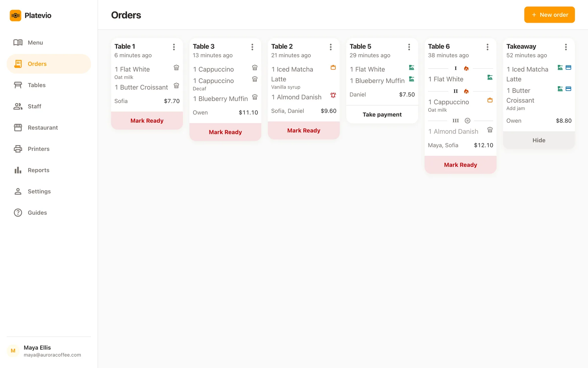Open the Takeaway order options menu
Viewport: 588px width, 368px height.
coord(566,47)
